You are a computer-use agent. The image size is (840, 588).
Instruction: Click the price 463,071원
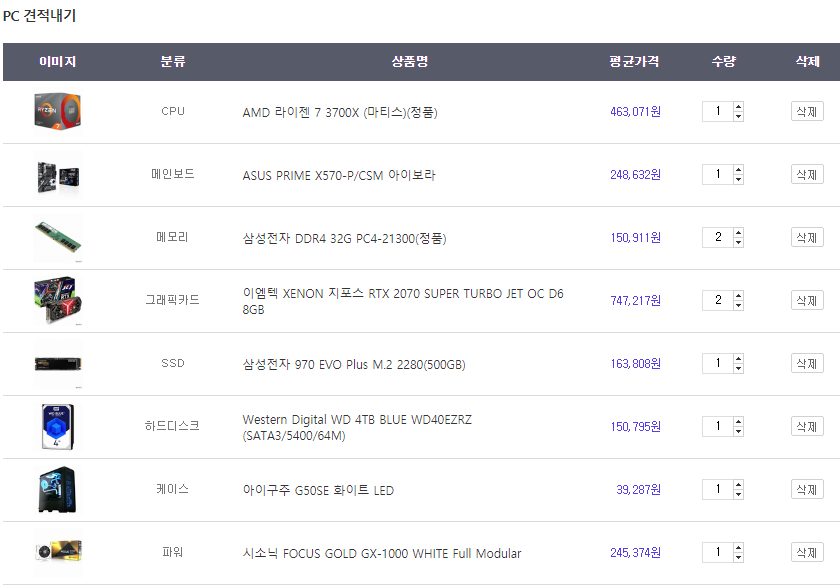[635, 111]
